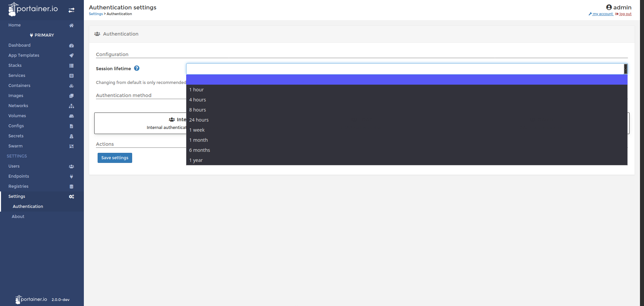The height and width of the screenshot is (306, 644).
Task: Select the Stacks sidebar icon
Action: pyautogui.click(x=71, y=65)
